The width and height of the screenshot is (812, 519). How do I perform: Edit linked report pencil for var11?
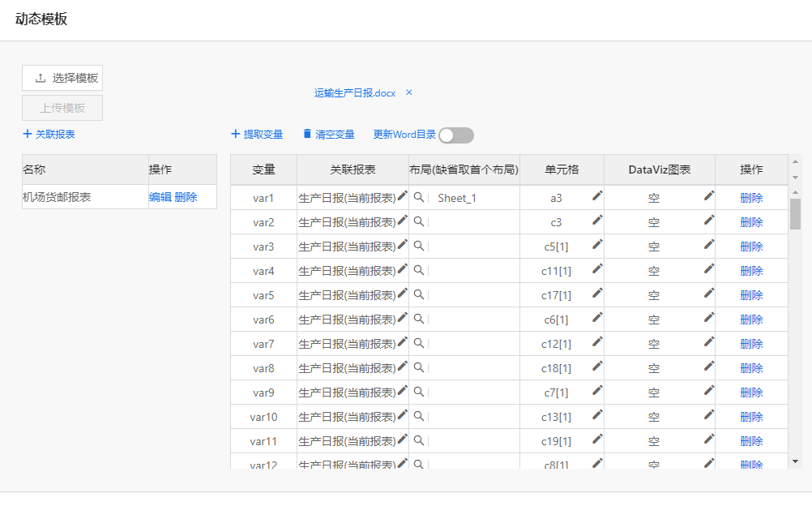coord(403,439)
